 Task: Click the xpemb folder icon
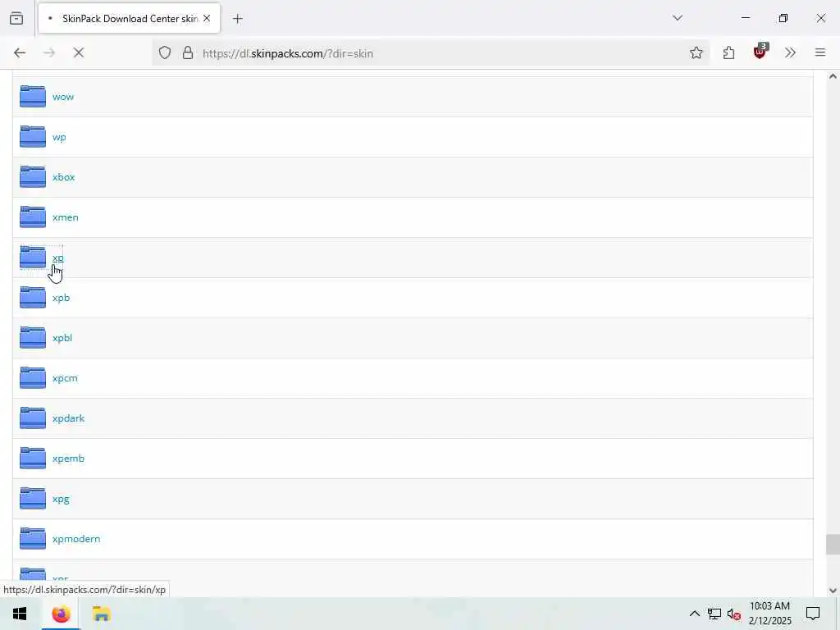pos(33,459)
